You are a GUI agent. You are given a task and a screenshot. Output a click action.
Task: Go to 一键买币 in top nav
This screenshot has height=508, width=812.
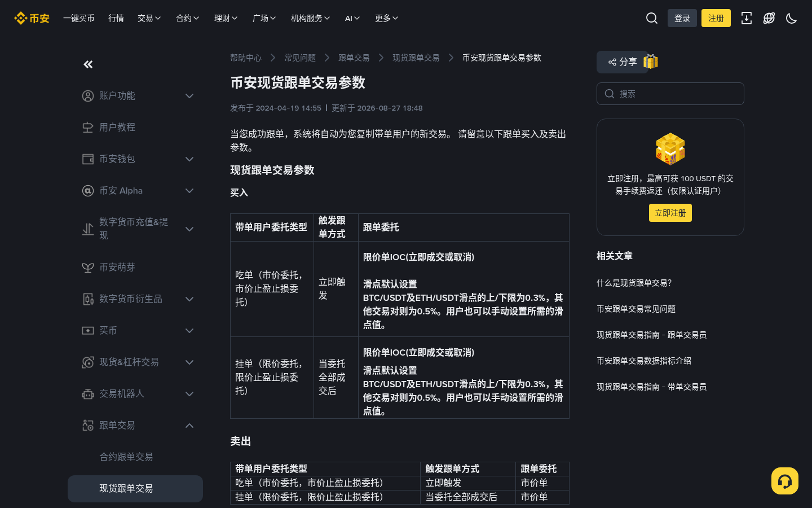79,18
